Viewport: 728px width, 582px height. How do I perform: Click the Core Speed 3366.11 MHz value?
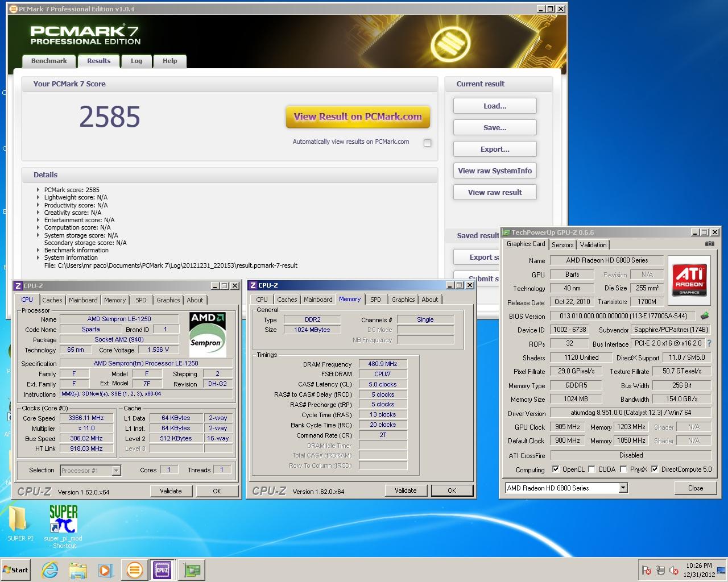tap(86, 418)
